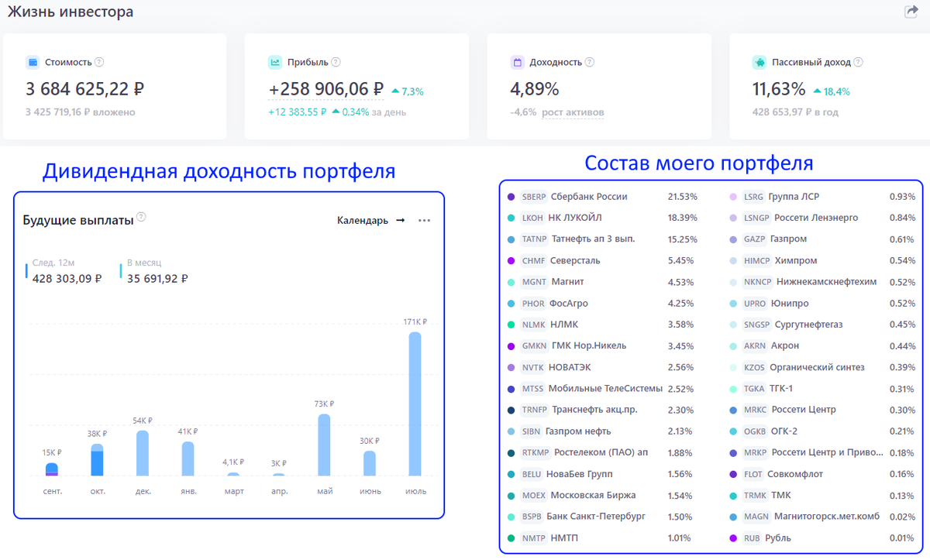Select the Акрон row name
Screen dimensions: 930x560
tap(785, 346)
